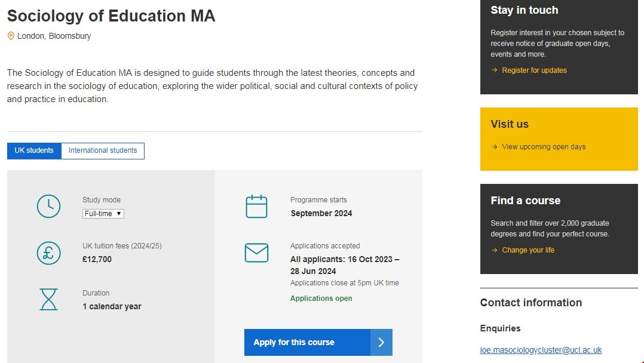Click the arrow icon beside View upcoming open days

494,147
